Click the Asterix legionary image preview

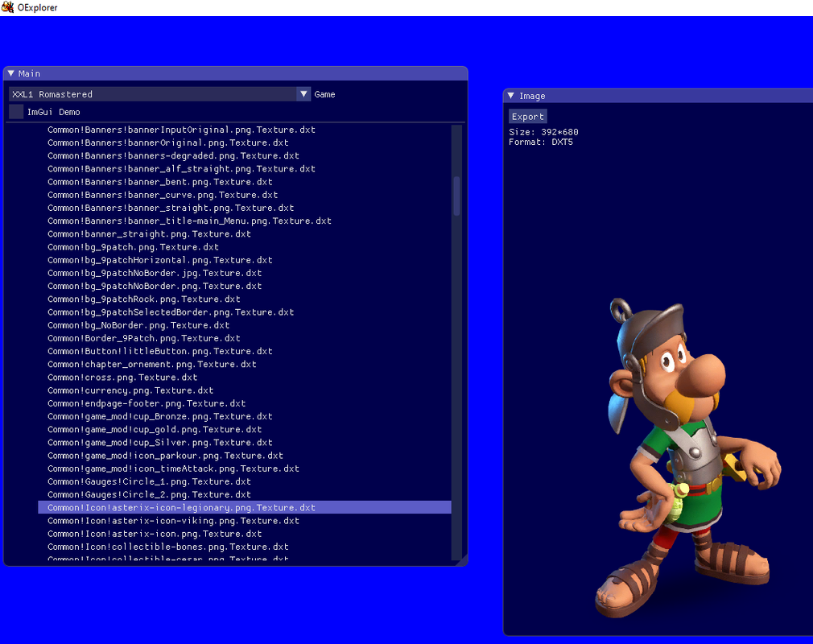click(x=688, y=458)
